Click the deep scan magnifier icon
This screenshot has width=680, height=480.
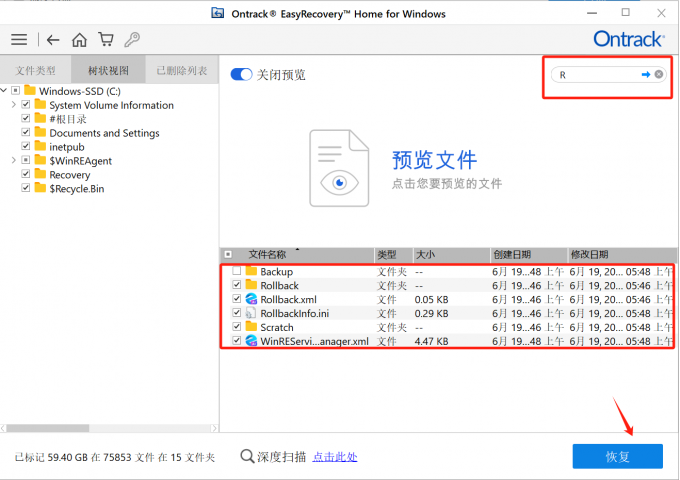pos(247,457)
